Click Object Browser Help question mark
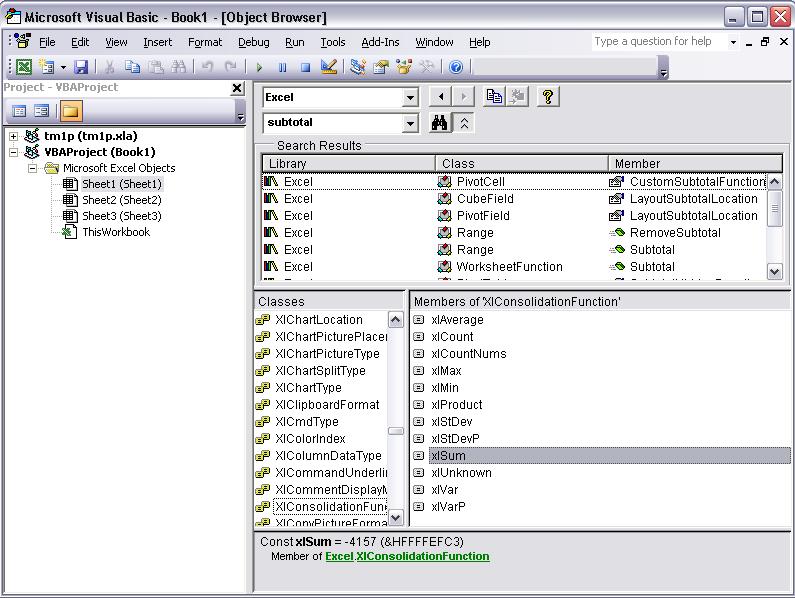 548,96
